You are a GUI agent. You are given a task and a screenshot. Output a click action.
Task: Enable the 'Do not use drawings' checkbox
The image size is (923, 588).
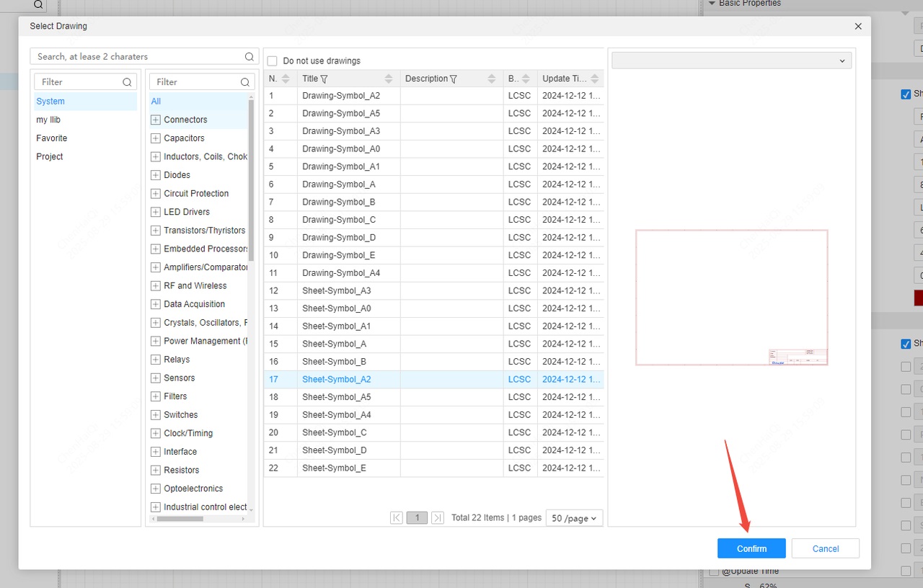(x=272, y=61)
